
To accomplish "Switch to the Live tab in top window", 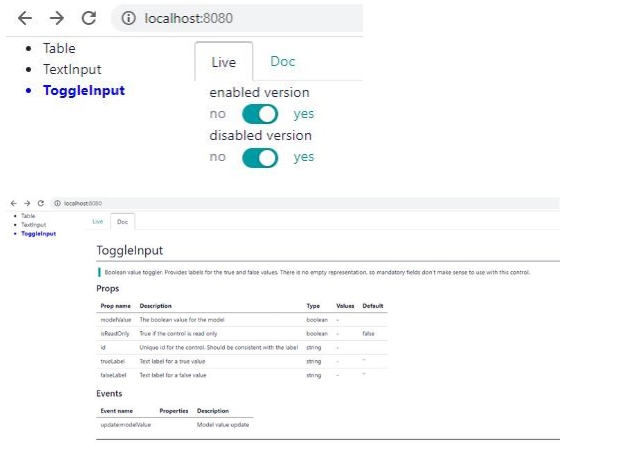I will (x=223, y=62).
